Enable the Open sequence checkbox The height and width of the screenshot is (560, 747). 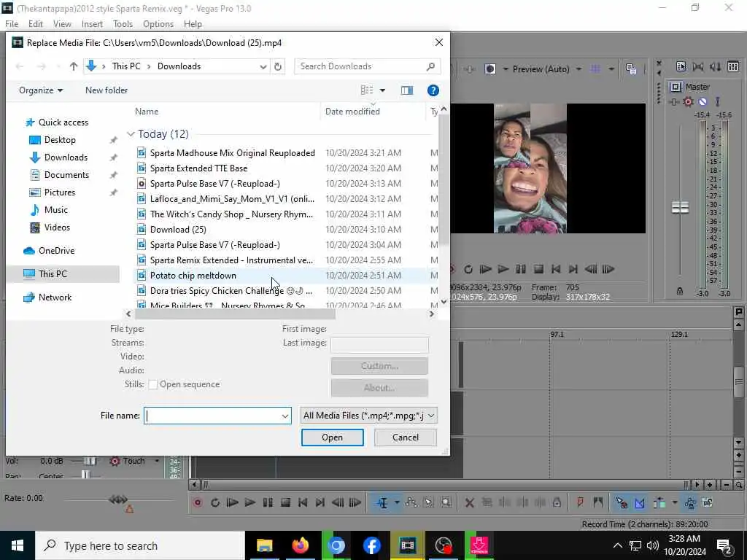pyautogui.click(x=153, y=384)
